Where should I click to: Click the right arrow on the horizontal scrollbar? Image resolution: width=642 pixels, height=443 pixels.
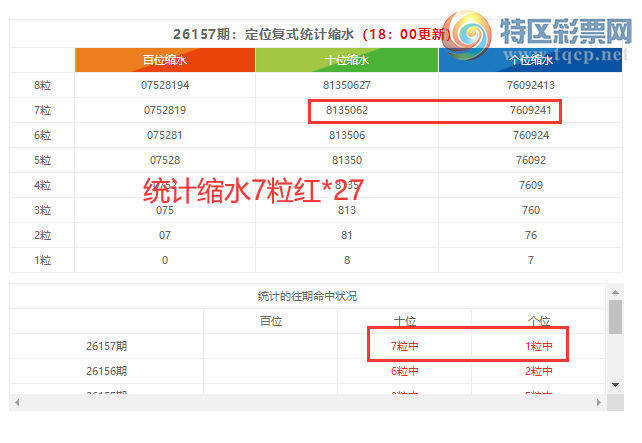[x=599, y=402]
